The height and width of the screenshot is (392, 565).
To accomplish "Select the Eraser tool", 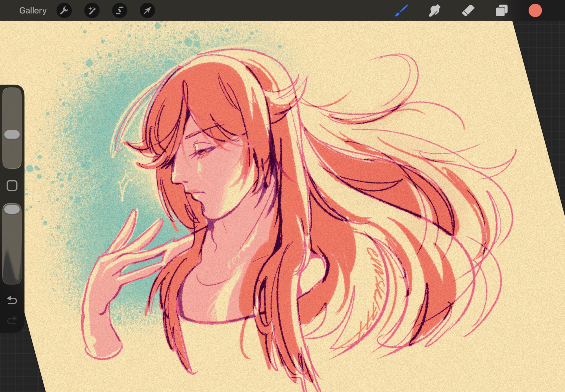I will point(468,11).
